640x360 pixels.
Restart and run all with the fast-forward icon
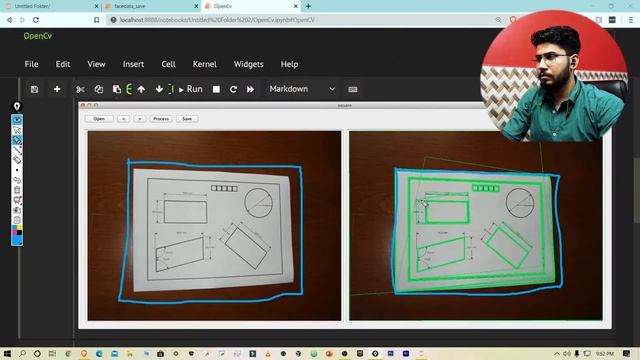(x=251, y=89)
